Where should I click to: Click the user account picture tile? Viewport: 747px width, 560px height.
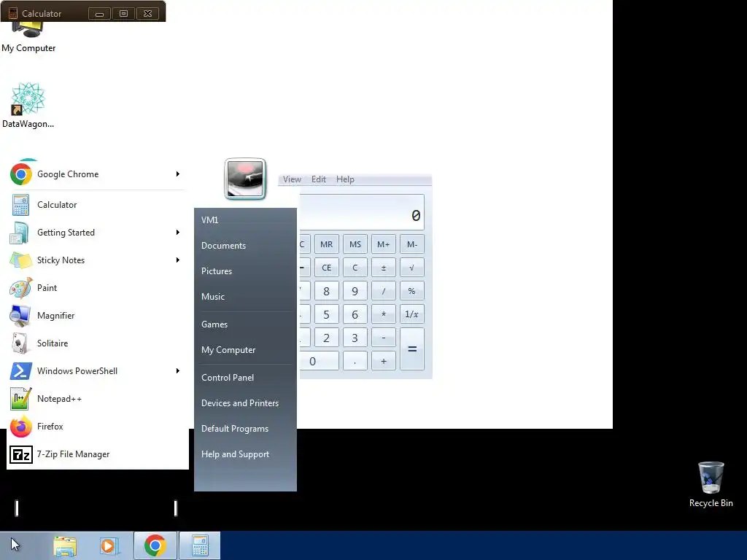[245, 179]
